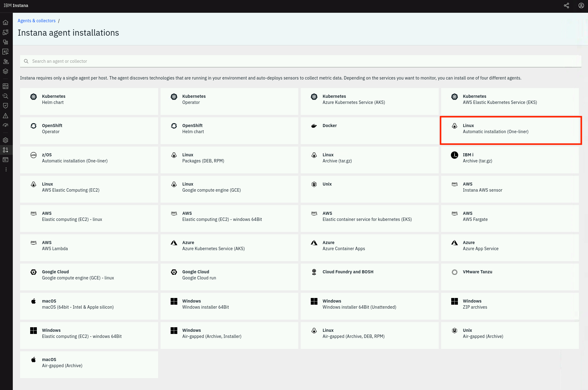Click the IBM Instana logo text

pyautogui.click(x=16, y=5)
